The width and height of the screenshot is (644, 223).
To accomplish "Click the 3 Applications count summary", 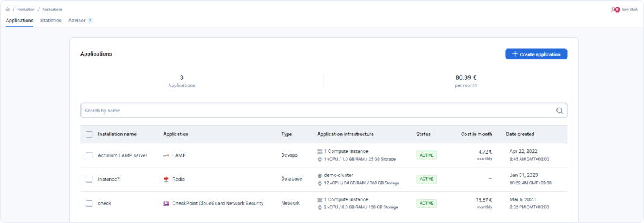I will (181, 81).
